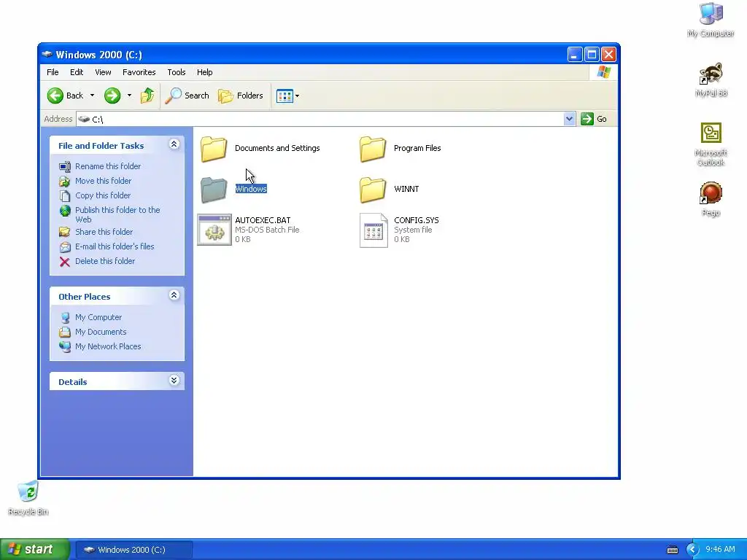Click the 9:46 AM taskbar clock
This screenshot has width=747, height=560.
point(720,550)
